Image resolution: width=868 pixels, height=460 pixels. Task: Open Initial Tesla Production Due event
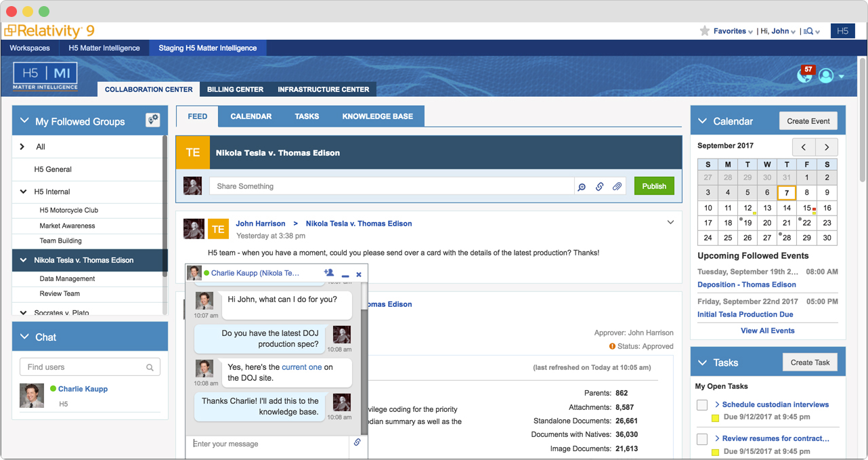click(x=745, y=314)
